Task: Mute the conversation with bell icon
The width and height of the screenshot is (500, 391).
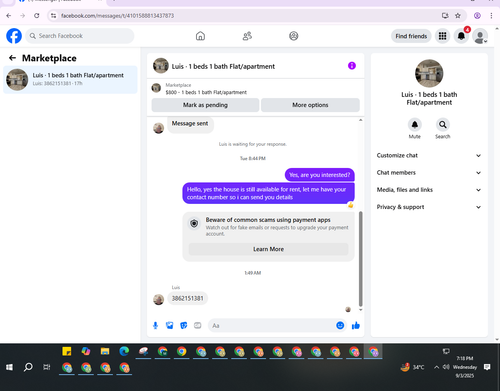Action: pyautogui.click(x=415, y=125)
